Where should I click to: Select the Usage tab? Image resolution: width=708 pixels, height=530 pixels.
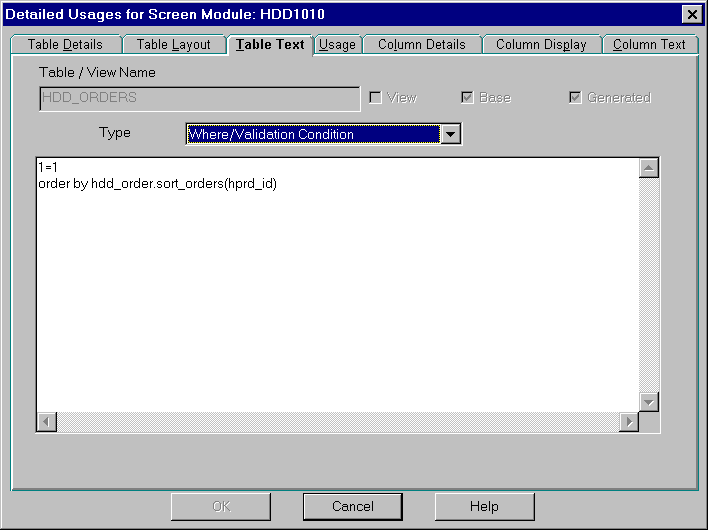pos(337,45)
